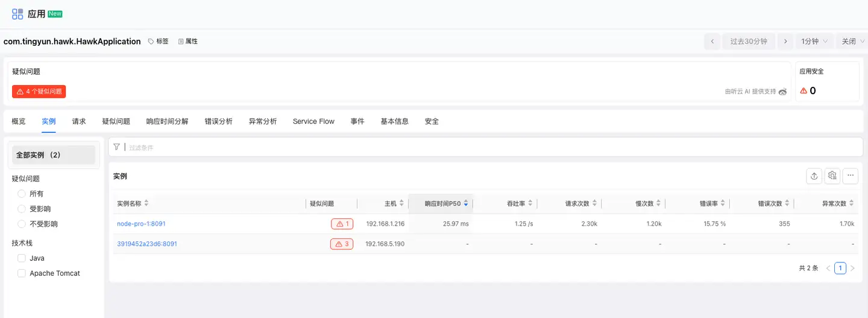This screenshot has height=318, width=868.
Task: Click the export icon above the instance table
Action: (x=814, y=176)
